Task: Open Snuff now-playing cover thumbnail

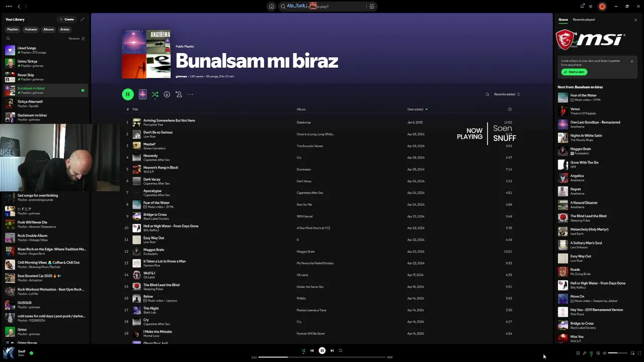Action: [9, 353]
